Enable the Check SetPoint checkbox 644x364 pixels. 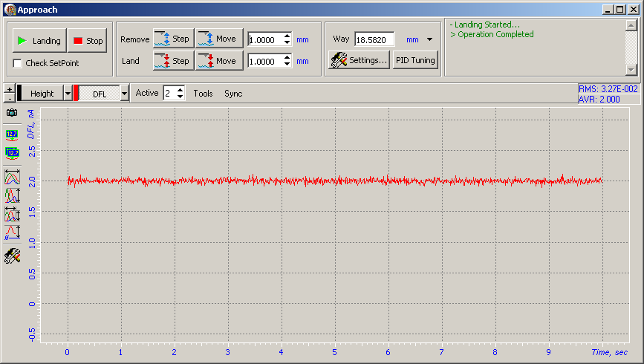coord(17,63)
